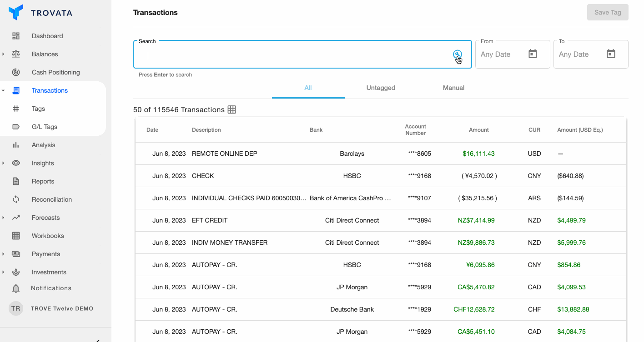Open the From date calendar picker
This screenshot has height=342, width=644.
tap(533, 54)
